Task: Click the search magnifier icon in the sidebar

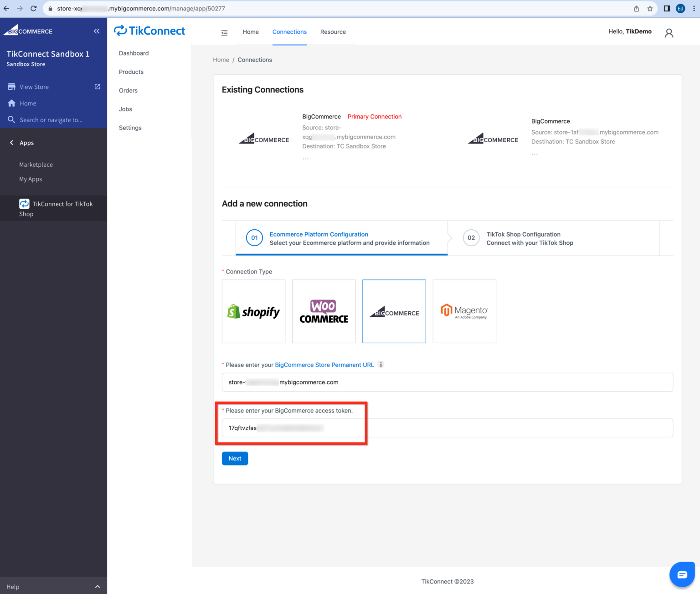Action: point(11,119)
